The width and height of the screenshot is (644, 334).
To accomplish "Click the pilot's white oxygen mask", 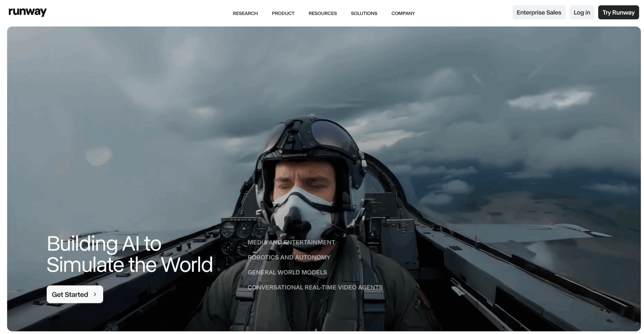I will point(302,208).
